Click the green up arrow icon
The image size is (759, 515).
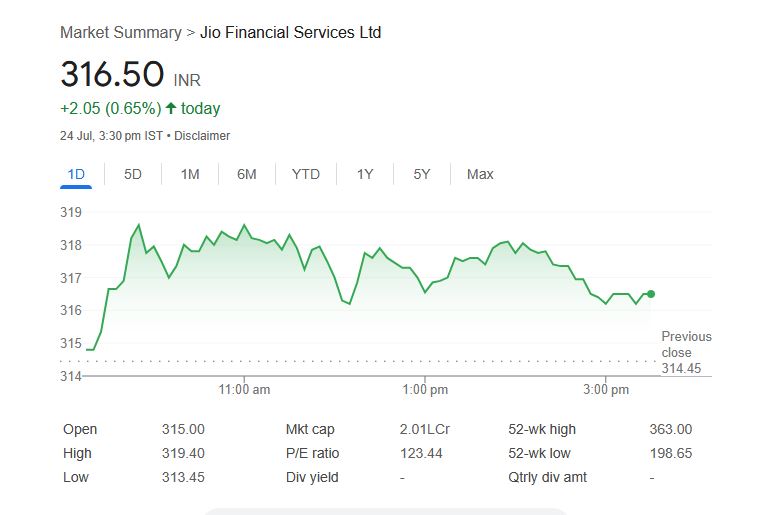(171, 108)
